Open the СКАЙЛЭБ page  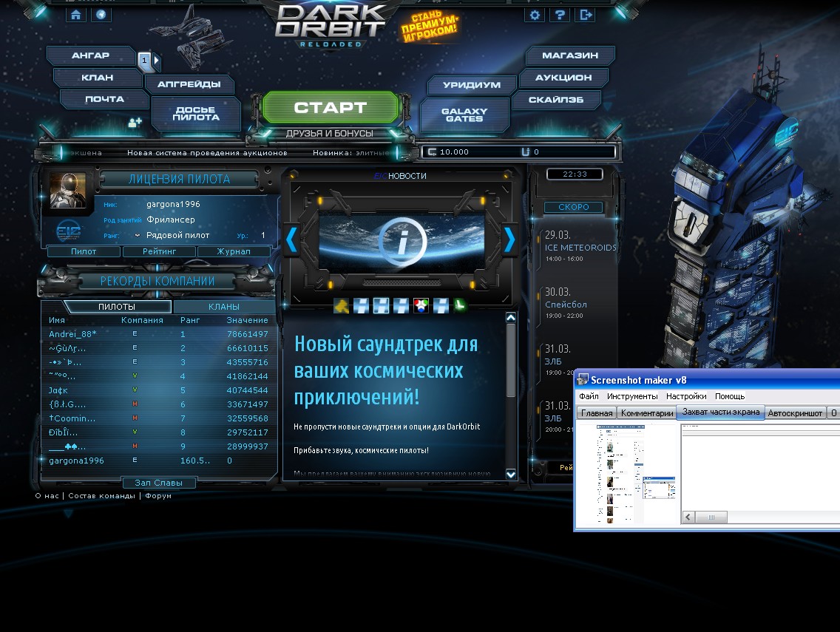[x=556, y=100]
